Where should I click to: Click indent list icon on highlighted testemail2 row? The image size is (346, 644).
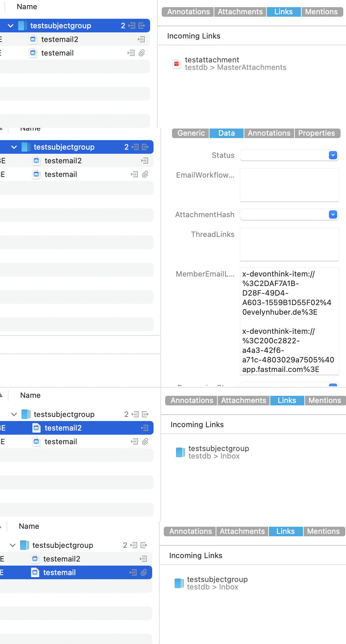[145, 428]
